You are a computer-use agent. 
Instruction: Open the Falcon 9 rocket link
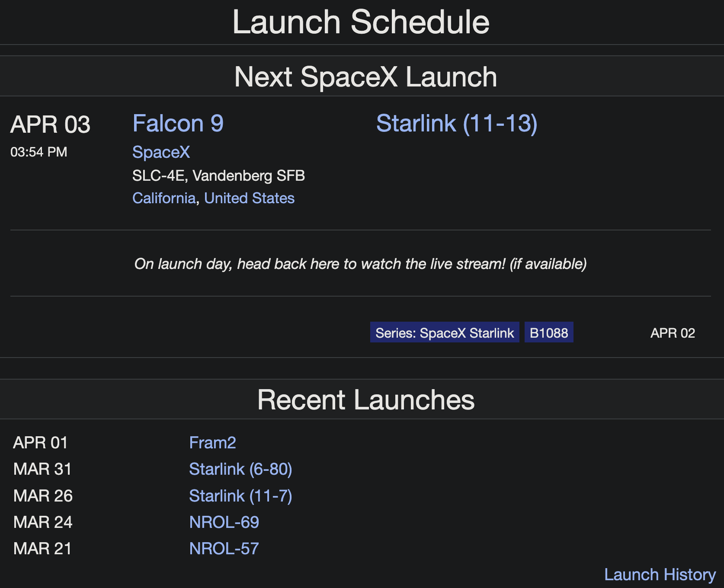coord(178,124)
